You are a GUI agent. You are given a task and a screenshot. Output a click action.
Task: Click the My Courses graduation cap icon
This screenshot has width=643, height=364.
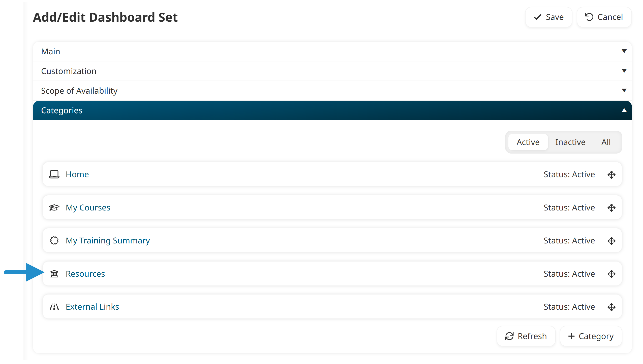pyautogui.click(x=54, y=207)
